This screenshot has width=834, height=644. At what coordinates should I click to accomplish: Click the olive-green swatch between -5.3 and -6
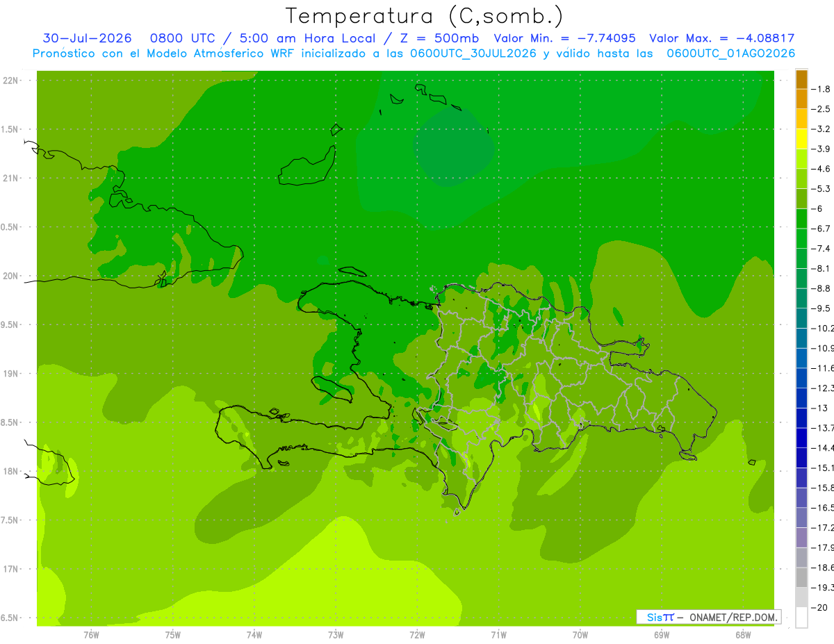pyautogui.click(x=801, y=199)
